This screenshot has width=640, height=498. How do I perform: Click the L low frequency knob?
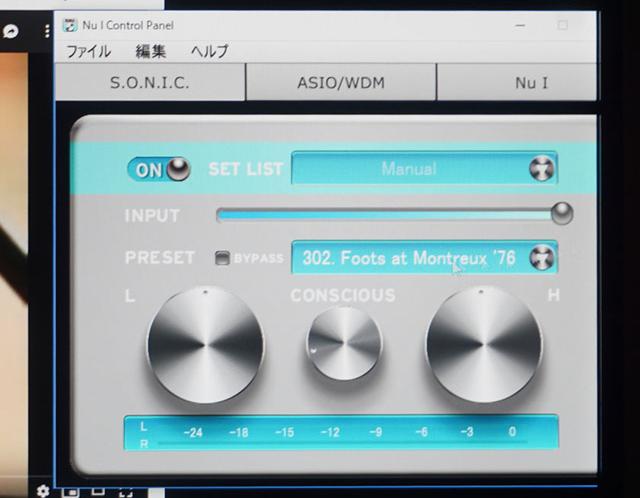click(x=205, y=345)
